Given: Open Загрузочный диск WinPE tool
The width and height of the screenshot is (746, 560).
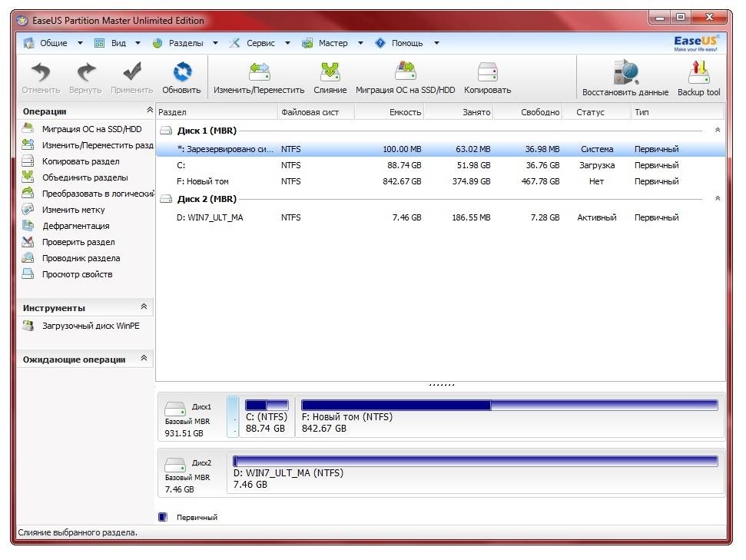Looking at the screenshot, I should [91, 326].
